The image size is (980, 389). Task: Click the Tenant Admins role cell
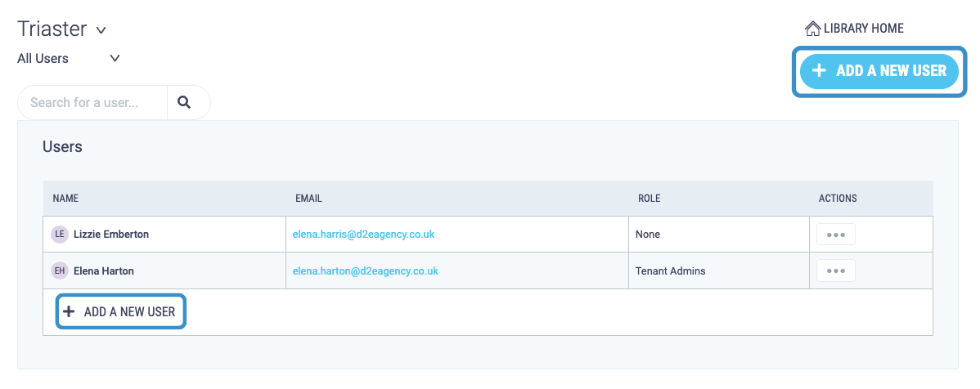719,271
